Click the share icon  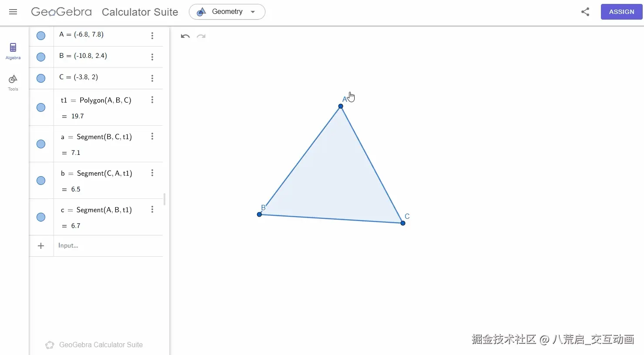tap(585, 12)
